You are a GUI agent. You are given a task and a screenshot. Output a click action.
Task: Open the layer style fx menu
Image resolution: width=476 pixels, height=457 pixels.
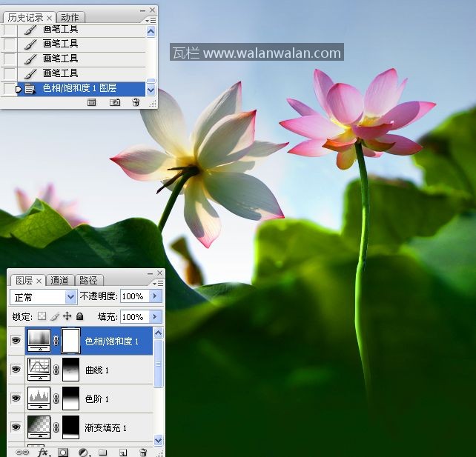point(43,452)
